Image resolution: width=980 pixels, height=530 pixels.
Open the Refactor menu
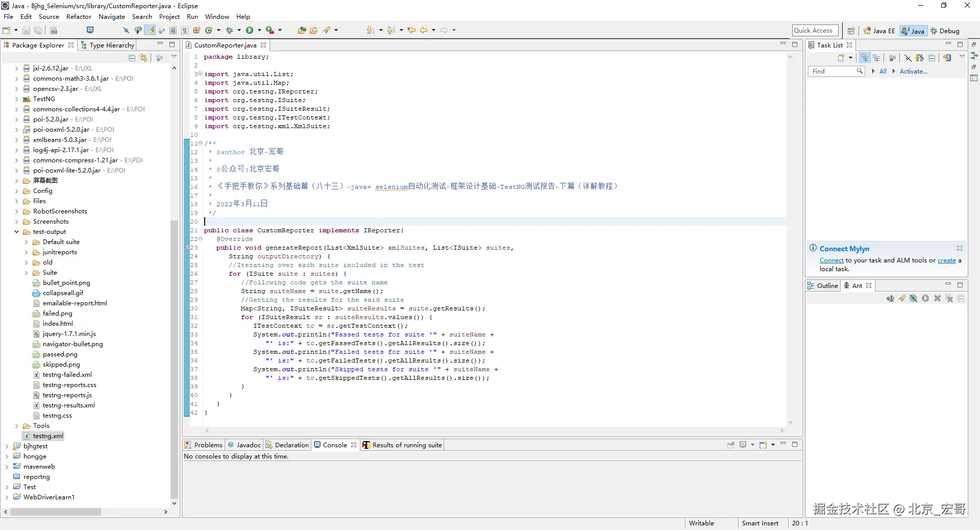[79, 17]
